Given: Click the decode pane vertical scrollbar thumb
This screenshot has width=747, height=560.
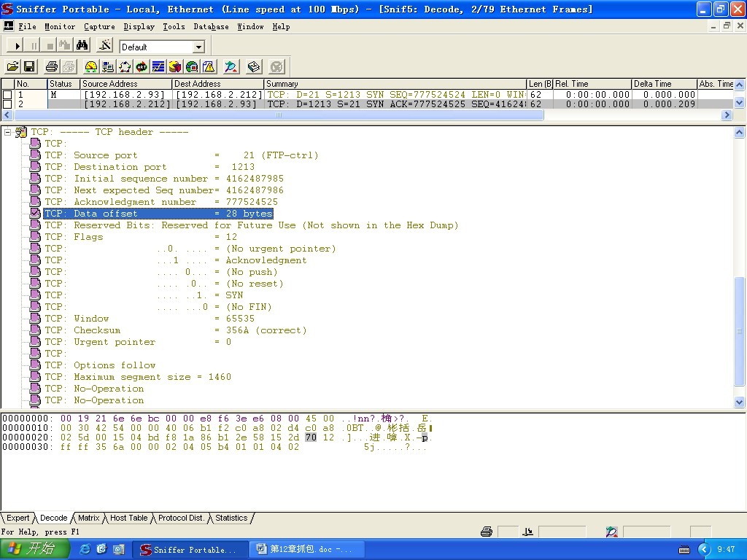Looking at the screenshot, I should pos(740,332).
